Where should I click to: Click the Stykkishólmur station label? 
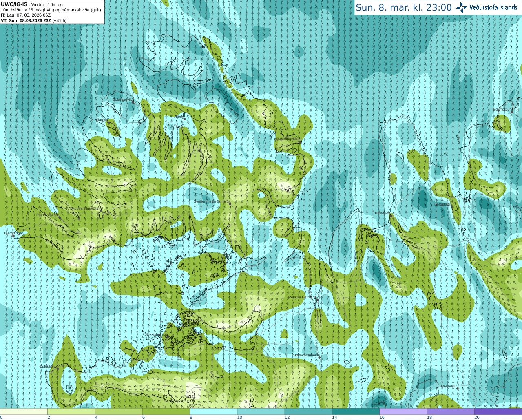(156, 334)
